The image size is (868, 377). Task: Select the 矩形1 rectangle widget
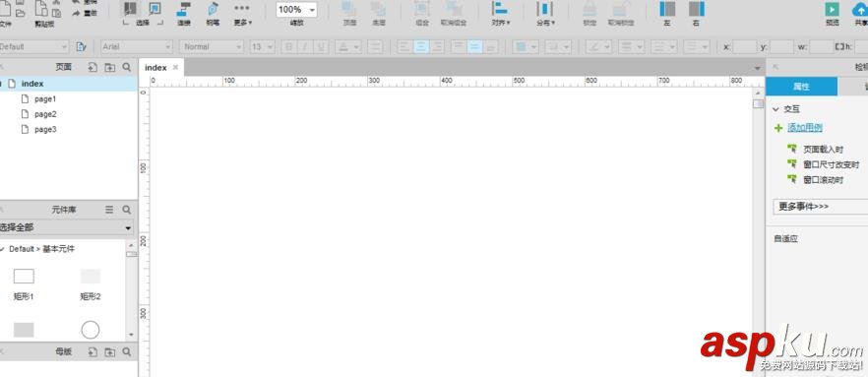coord(24,284)
